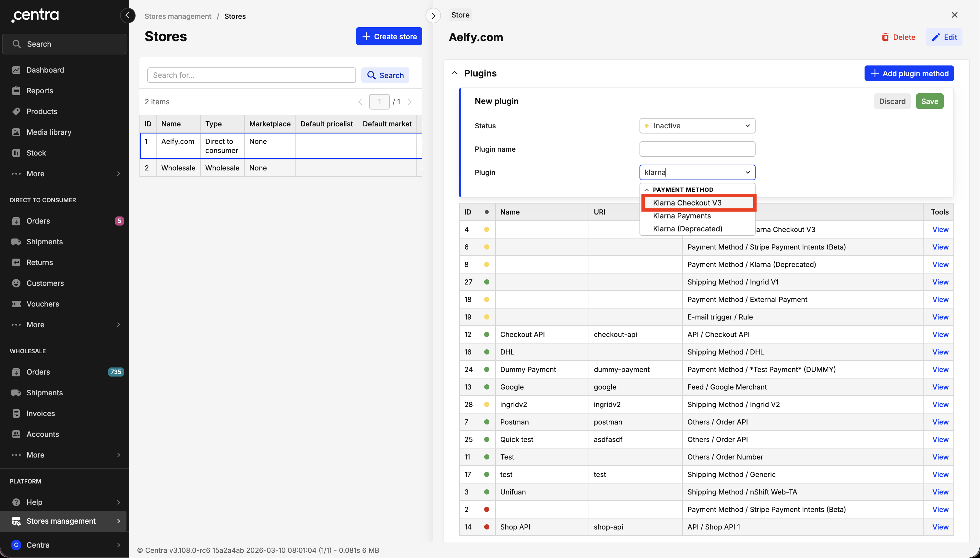Select the Wholesale store row

click(x=178, y=168)
